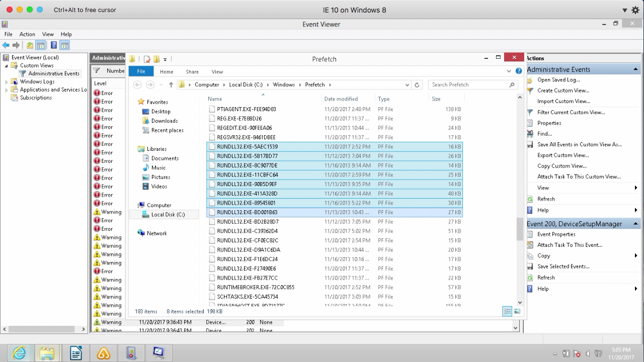The width and height of the screenshot is (644, 362).
Task: Click Explorer Back navigation button
Action: tap(137, 84)
